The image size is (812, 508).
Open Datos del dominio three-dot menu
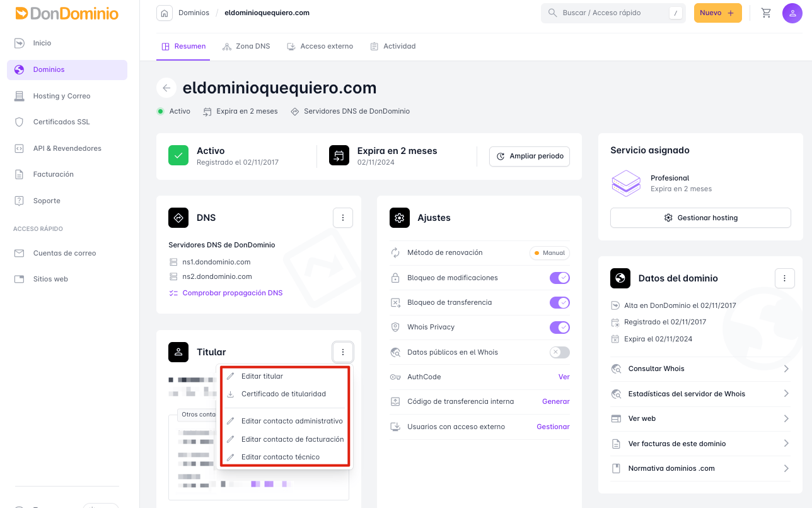tap(784, 278)
